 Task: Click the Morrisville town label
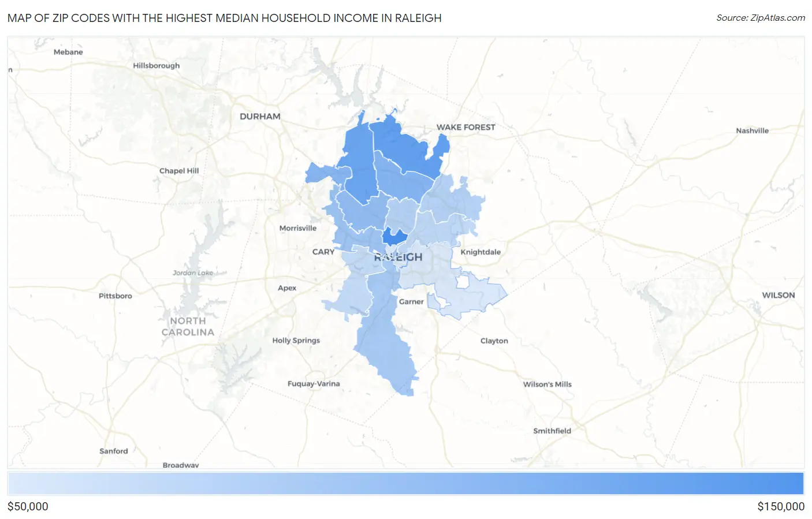pos(298,228)
